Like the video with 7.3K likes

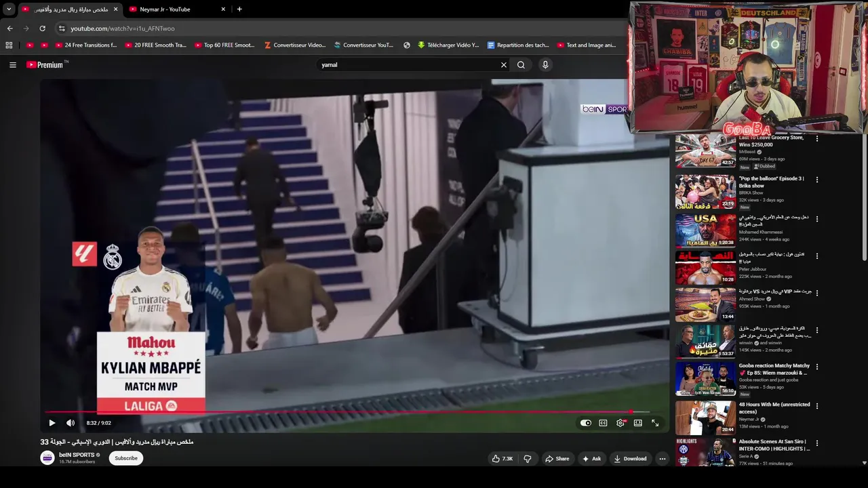point(502,459)
